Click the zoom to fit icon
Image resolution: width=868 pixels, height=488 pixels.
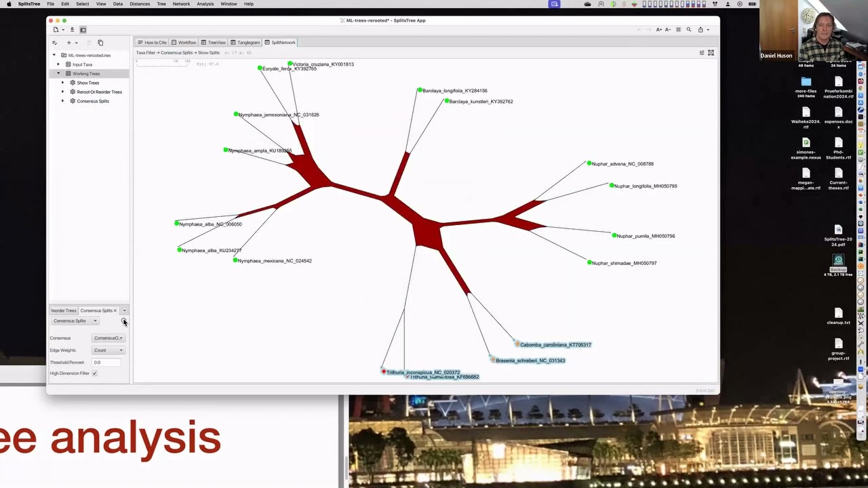tap(679, 30)
